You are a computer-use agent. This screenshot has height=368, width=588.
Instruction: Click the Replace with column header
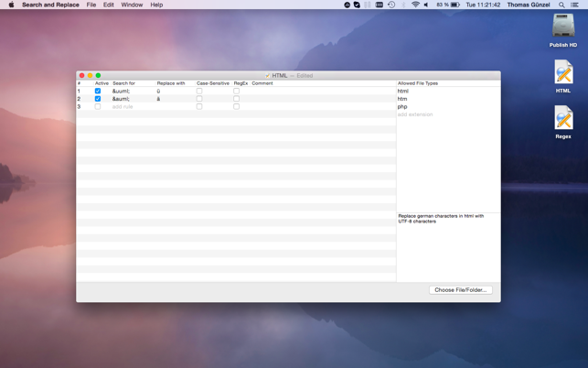171,83
